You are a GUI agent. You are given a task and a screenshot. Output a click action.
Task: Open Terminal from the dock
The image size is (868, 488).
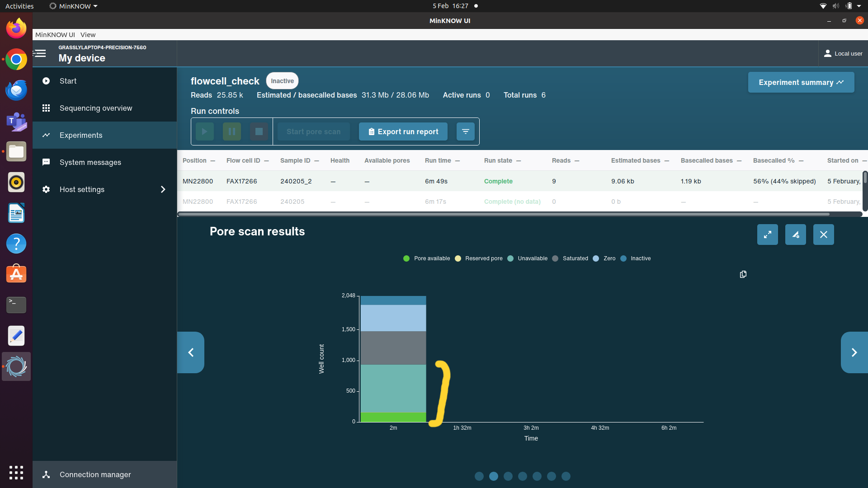pos(16,305)
